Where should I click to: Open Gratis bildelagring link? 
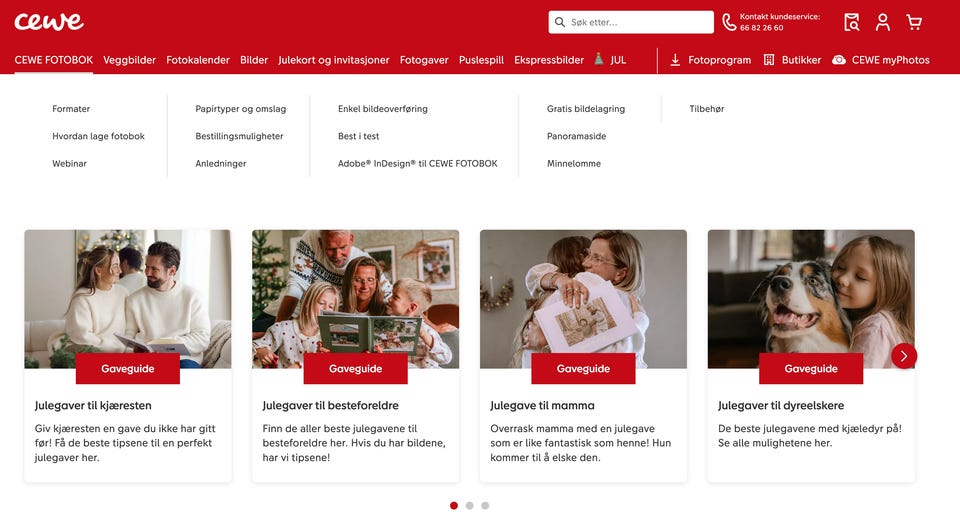[586, 109]
